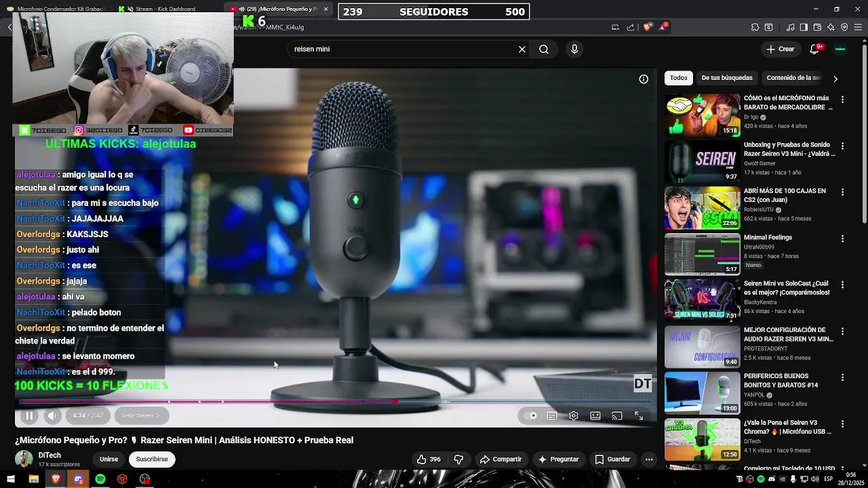This screenshot has height=488, width=868.
Task: Open the DiTech channel name link
Action: coord(50,455)
